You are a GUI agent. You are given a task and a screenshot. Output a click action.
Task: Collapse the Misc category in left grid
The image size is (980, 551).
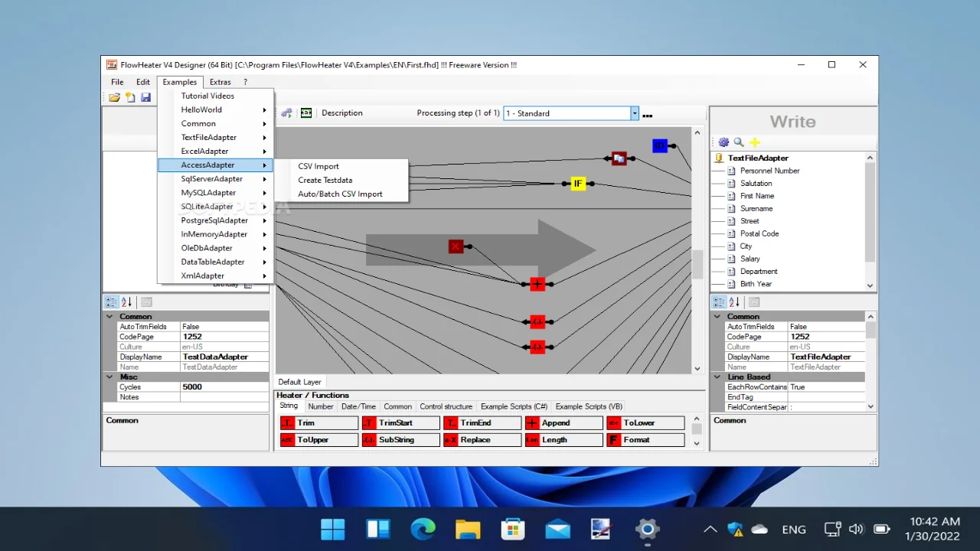click(x=109, y=377)
